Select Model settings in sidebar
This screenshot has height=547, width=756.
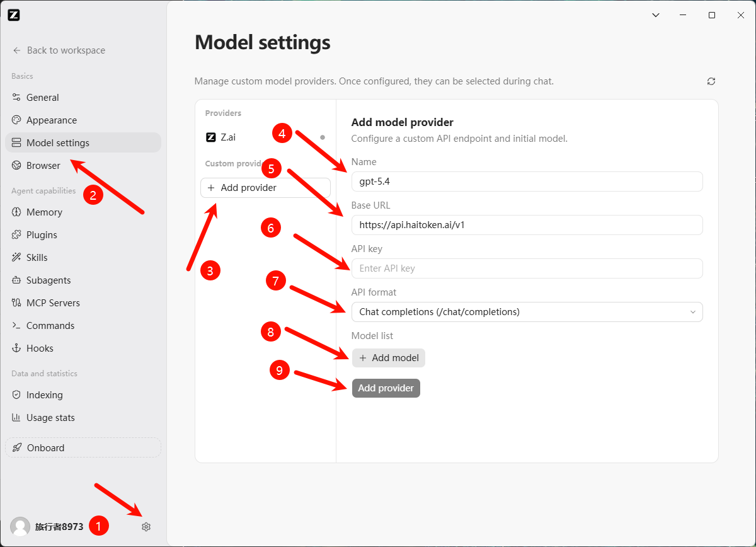click(83, 143)
